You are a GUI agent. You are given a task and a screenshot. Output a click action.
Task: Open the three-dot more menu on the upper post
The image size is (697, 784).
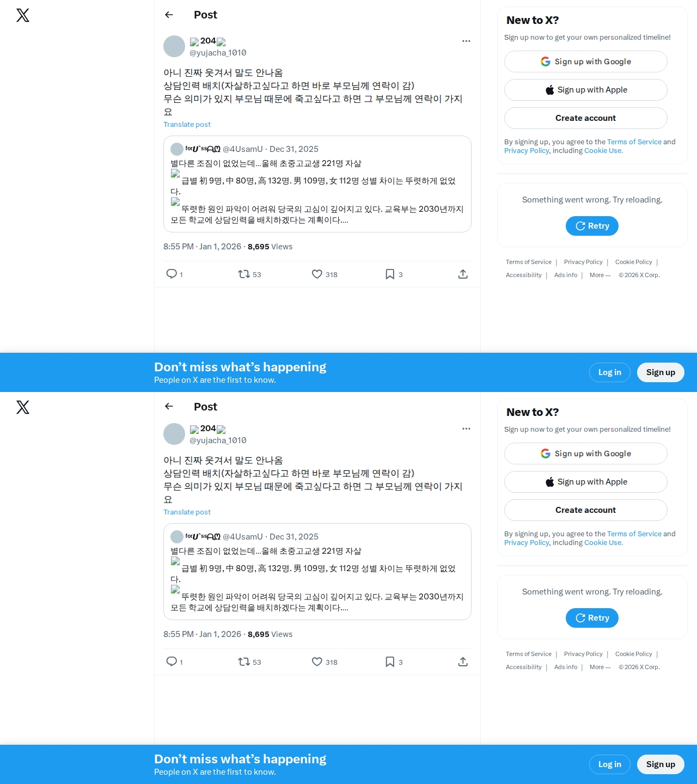point(466,41)
